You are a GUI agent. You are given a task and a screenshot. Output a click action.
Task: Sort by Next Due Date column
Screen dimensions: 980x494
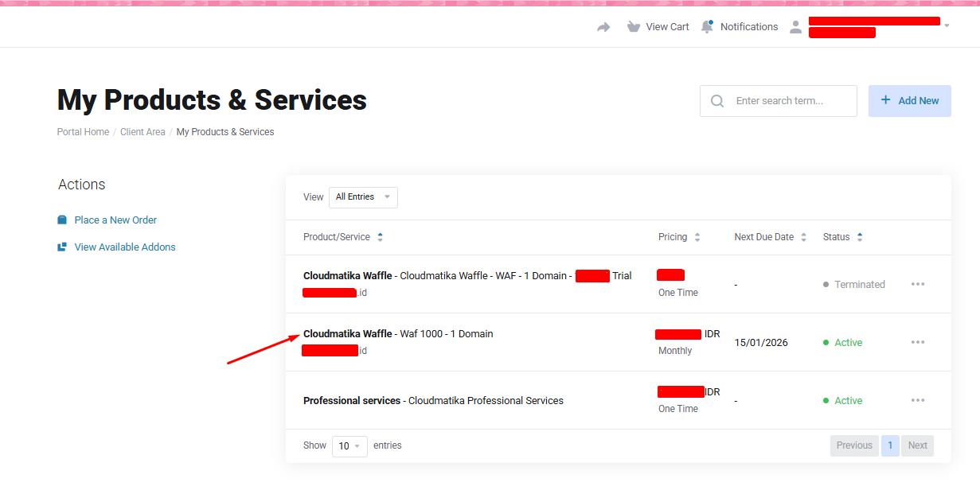tap(770, 237)
